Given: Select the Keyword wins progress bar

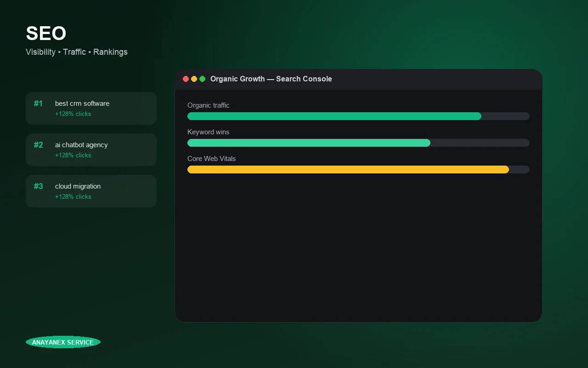Looking at the screenshot, I should 358,143.
